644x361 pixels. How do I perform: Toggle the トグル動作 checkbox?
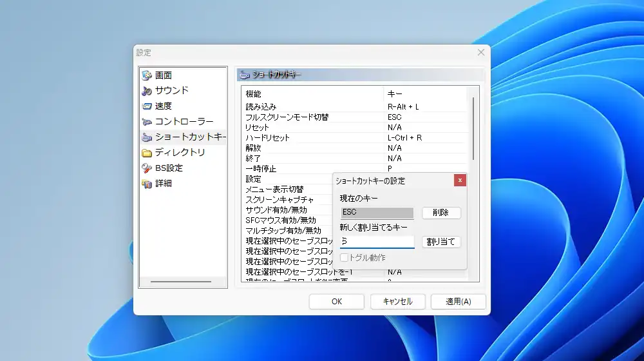pyautogui.click(x=345, y=258)
